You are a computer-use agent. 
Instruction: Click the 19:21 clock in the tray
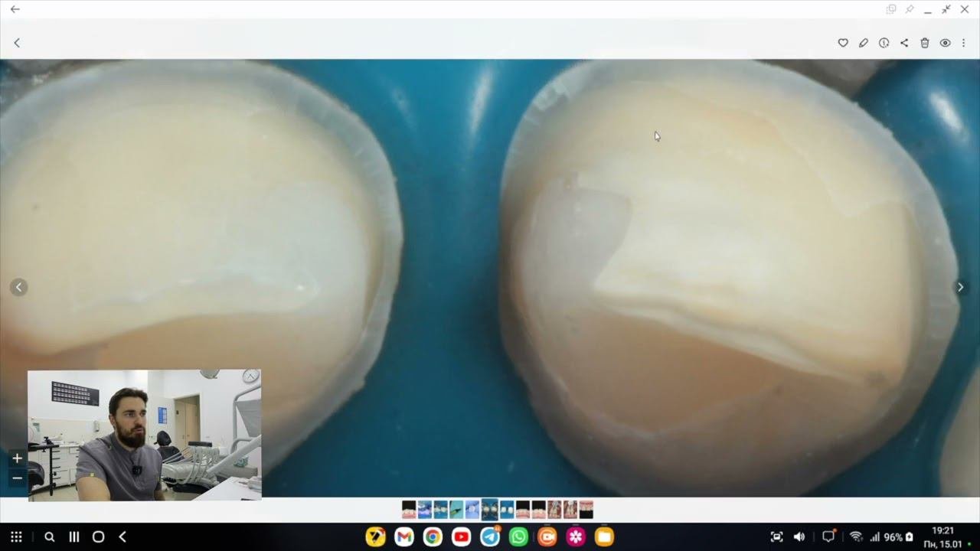[x=943, y=530]
